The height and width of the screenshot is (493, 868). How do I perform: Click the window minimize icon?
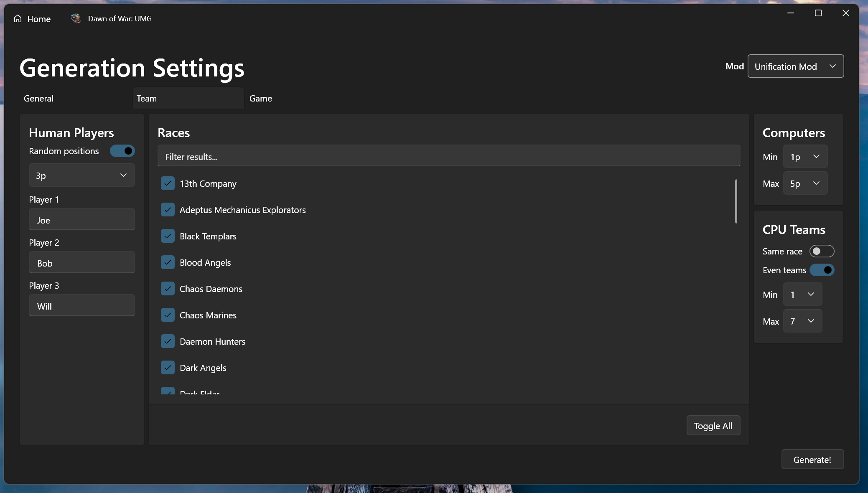click(790, 13)
